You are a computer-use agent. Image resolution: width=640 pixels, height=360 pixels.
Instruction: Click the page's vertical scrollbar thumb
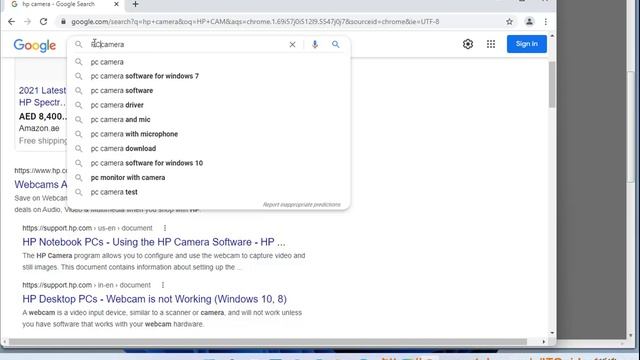[552, 85]
